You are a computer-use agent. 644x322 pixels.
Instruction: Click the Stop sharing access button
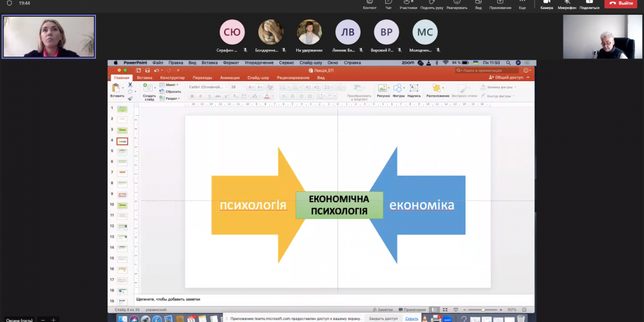[x=383, y=318]
